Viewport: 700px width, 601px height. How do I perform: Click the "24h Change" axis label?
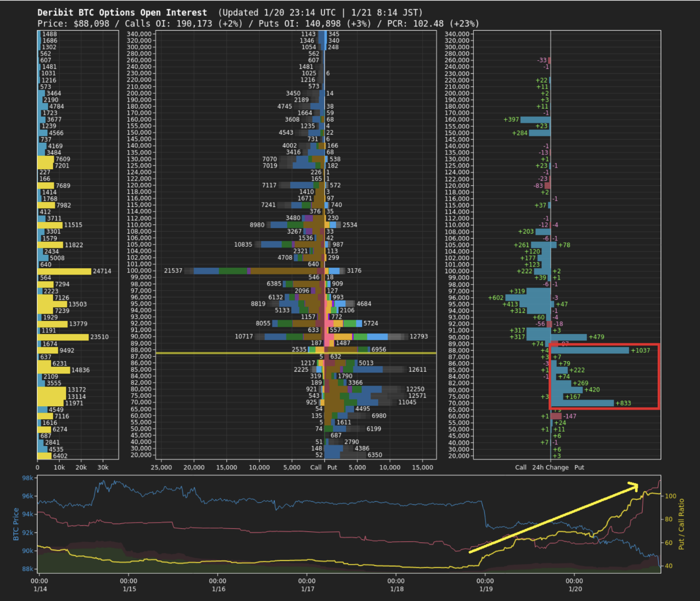550,467
